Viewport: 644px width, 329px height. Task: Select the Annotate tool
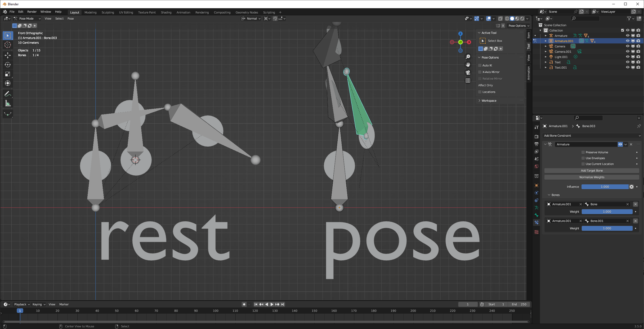pyautogui.click(x=8, y=94)
